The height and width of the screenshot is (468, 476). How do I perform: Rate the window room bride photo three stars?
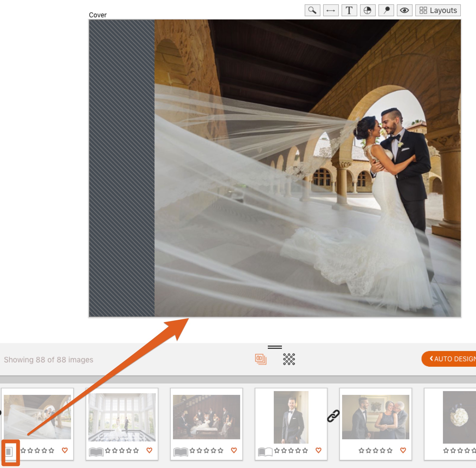click(x=122, y=451)
